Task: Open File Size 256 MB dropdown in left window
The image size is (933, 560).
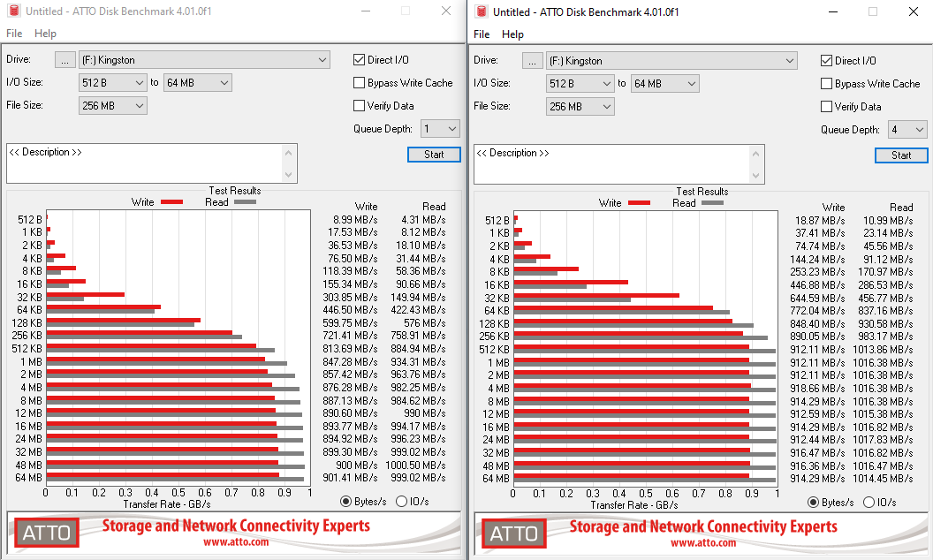Action: click(x=112, y=105)
